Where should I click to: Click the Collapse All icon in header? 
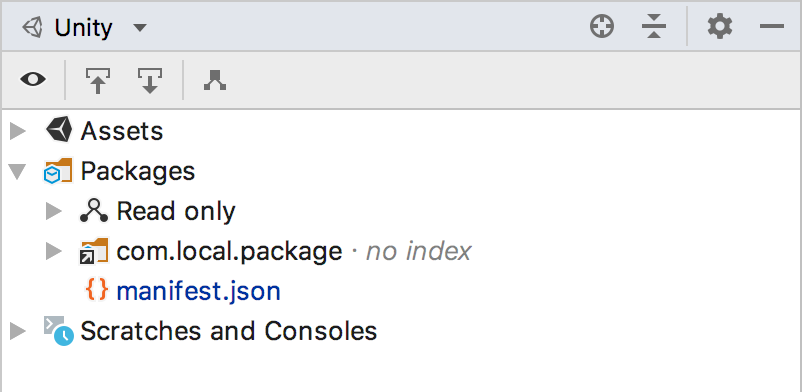(654, 27)
